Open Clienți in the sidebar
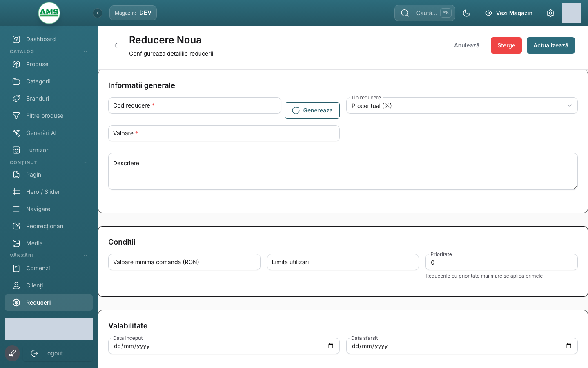 point(49,285)
